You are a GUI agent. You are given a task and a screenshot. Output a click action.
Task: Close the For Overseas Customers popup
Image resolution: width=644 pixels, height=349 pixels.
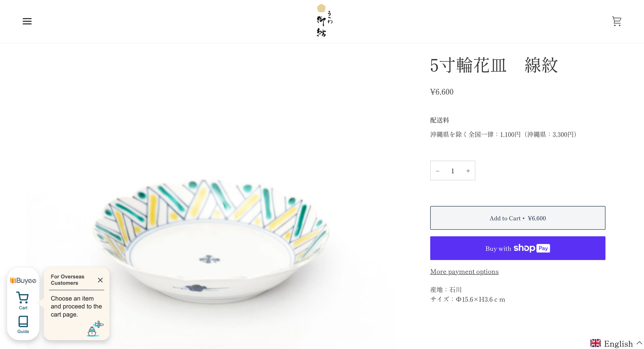tap(100, 280)
